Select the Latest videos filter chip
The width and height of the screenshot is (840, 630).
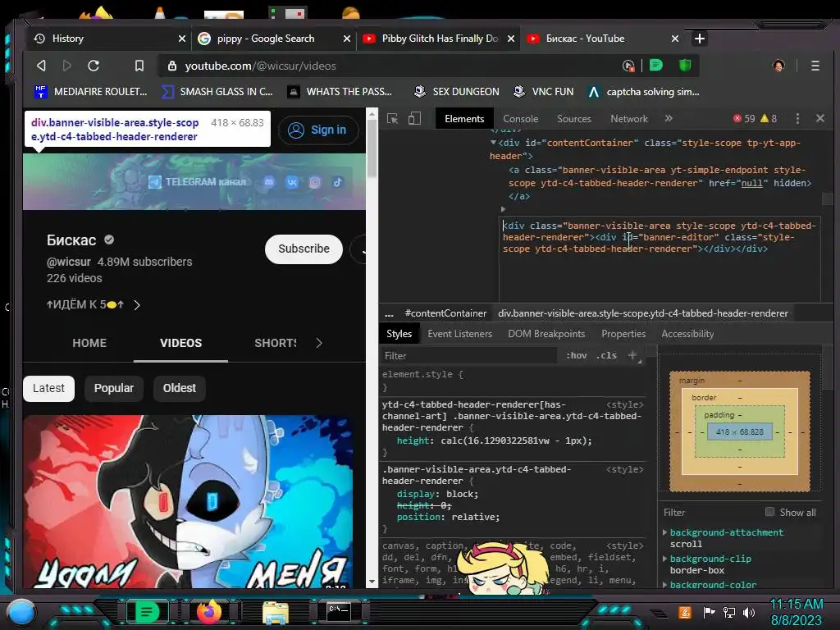tap(48, 388)
